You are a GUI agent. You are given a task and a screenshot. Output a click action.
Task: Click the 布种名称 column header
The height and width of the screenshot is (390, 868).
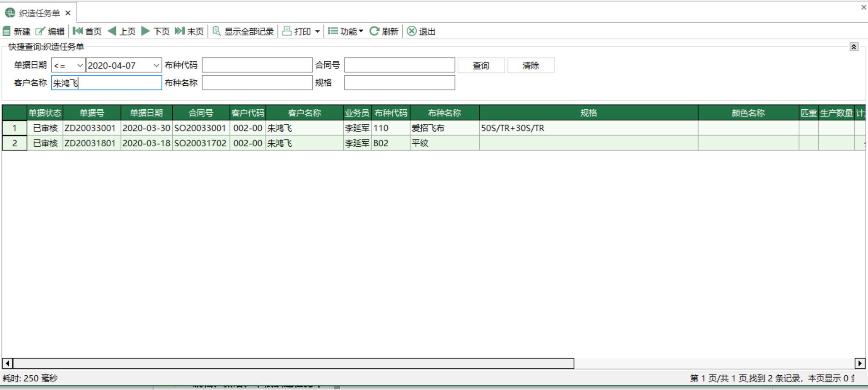(445, 113)
